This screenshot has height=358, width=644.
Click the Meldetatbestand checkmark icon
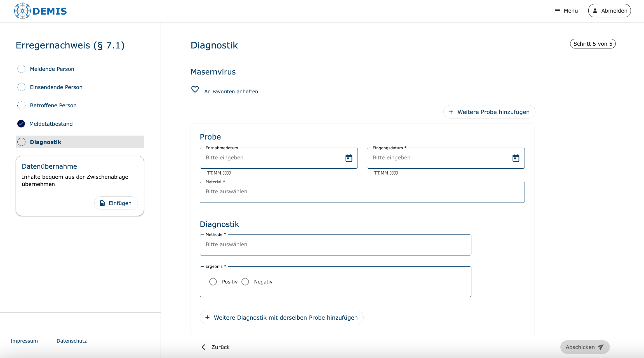(x=21, y=124)
